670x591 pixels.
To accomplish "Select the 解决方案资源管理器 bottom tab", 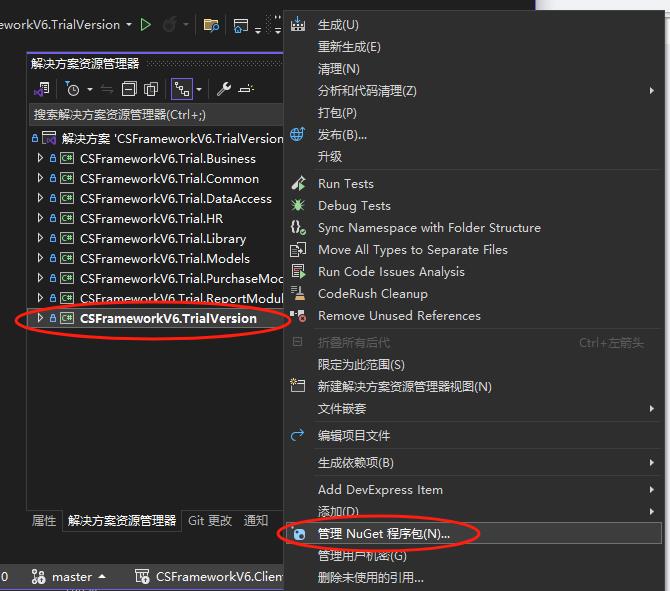I will 122,520.
